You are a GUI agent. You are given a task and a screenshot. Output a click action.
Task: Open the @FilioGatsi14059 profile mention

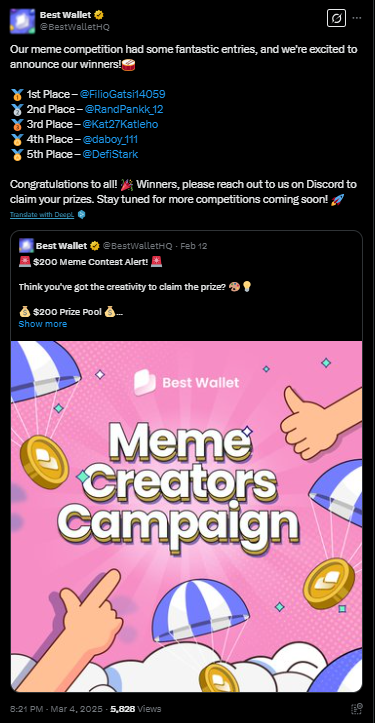[x=122, y=95]
